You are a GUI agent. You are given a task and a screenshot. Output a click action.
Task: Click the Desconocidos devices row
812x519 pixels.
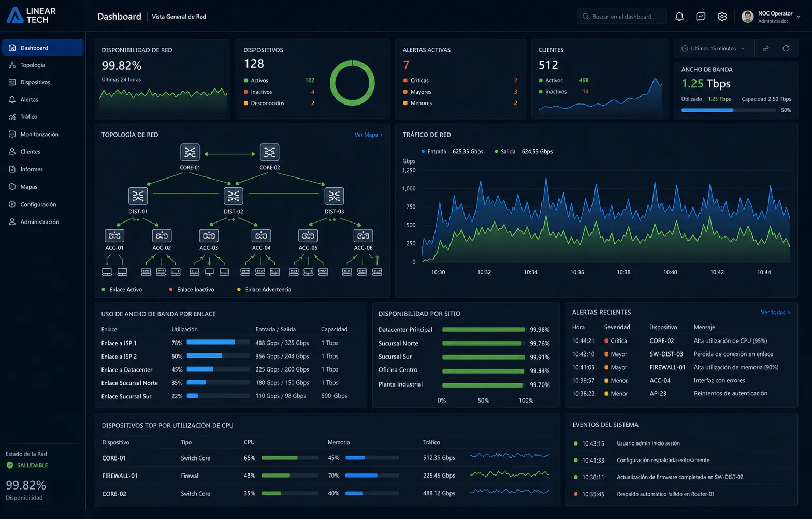point(279,103)
